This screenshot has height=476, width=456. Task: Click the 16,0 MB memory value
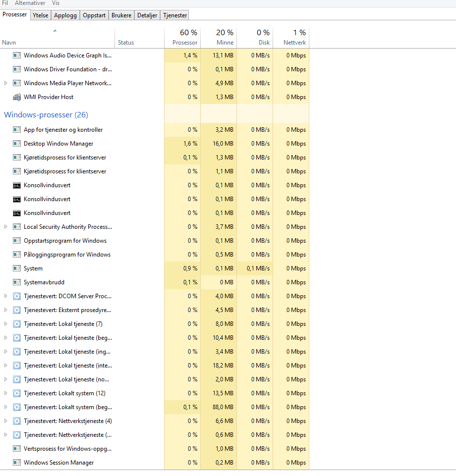pos(223,144)
